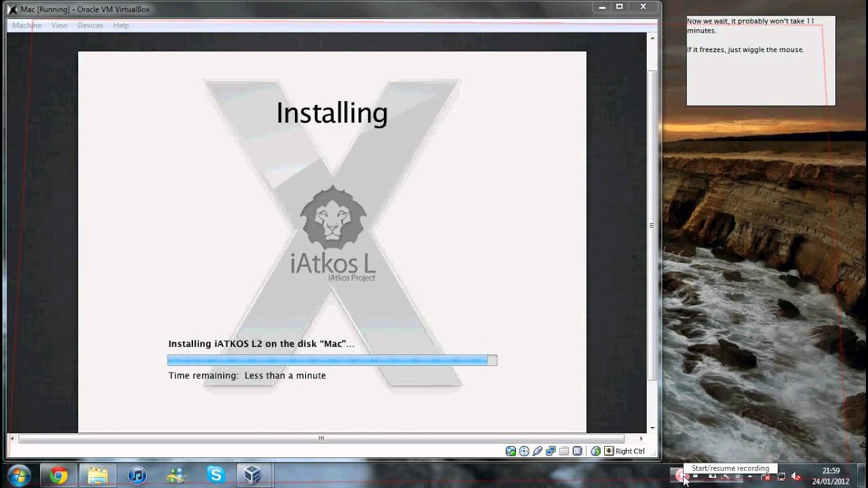Click the Action Center flag icon

766,476
